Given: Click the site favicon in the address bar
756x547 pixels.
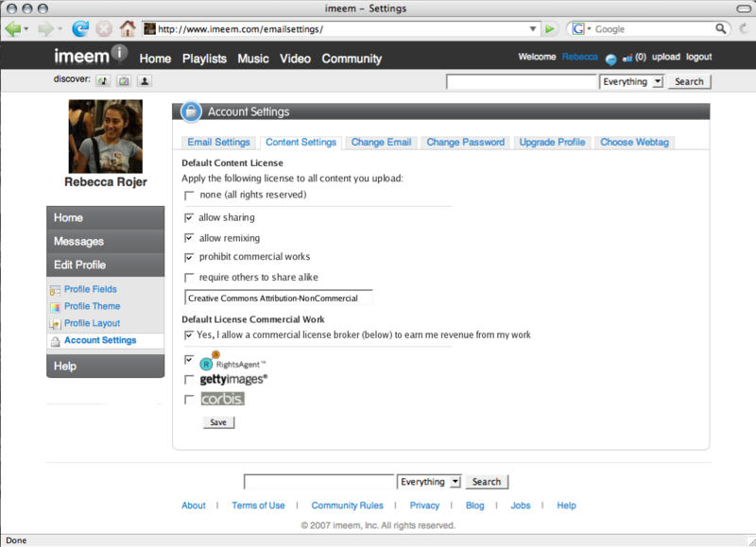Looking at the screenshot, I should point(150,29).
